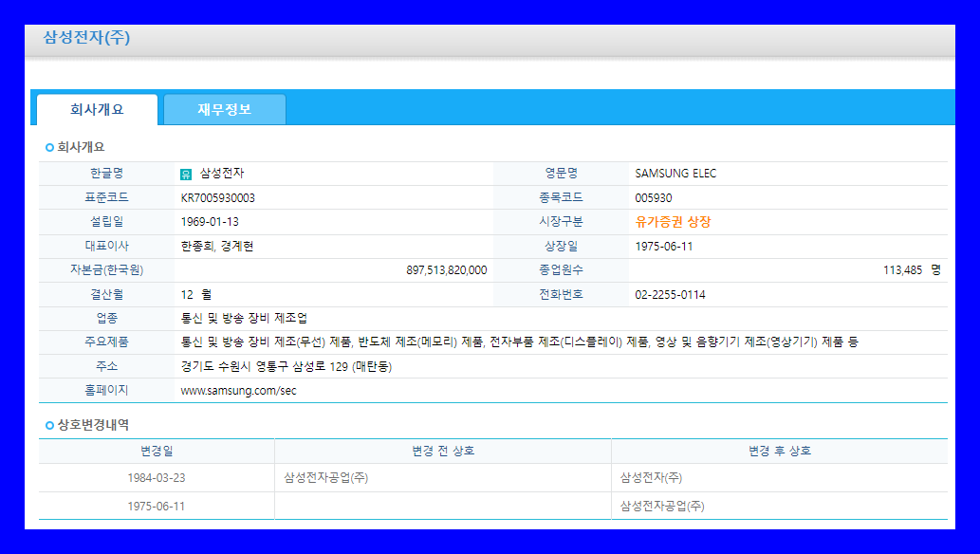This screenshot has width=980, height=554.
Task: Open the 회사개요 tab
Action: (x=97, y=109)
